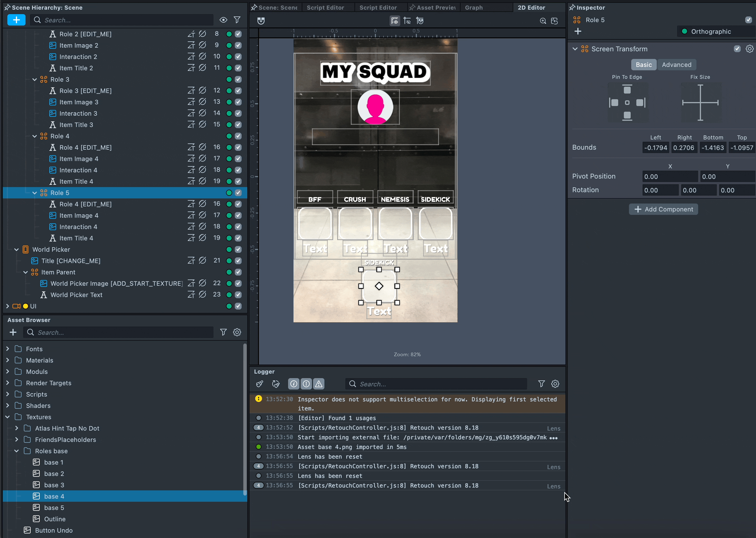The height and width of the screenshot is (538, 756).
Task: Click the hide guides icon
Action: point(407,21)
